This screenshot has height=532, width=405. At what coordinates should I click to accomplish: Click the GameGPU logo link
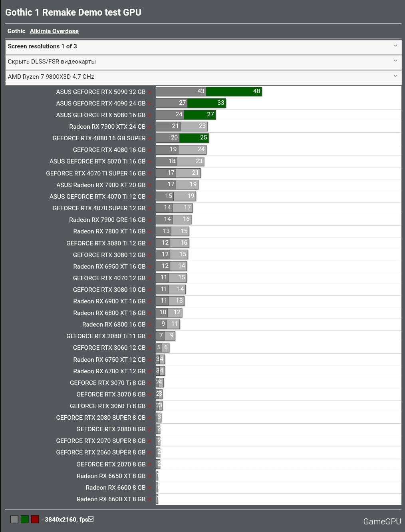pos(382,521)
